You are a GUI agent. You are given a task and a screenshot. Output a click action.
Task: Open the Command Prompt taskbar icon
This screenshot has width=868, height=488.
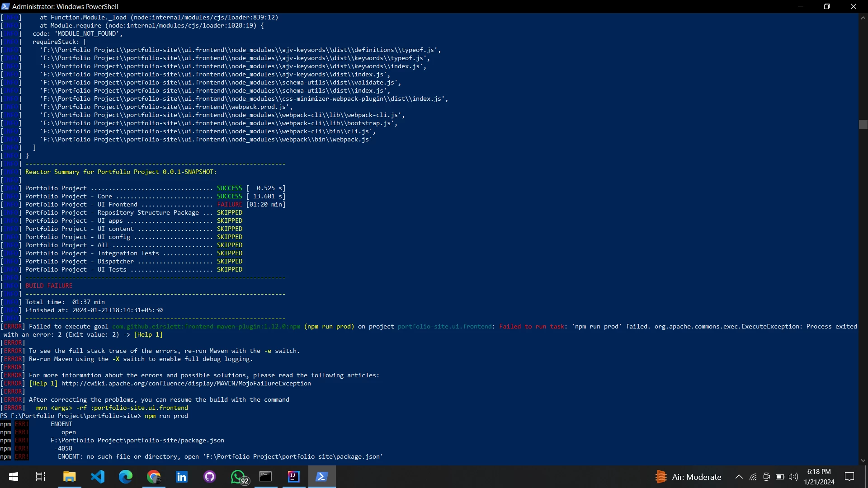point(265,477)
